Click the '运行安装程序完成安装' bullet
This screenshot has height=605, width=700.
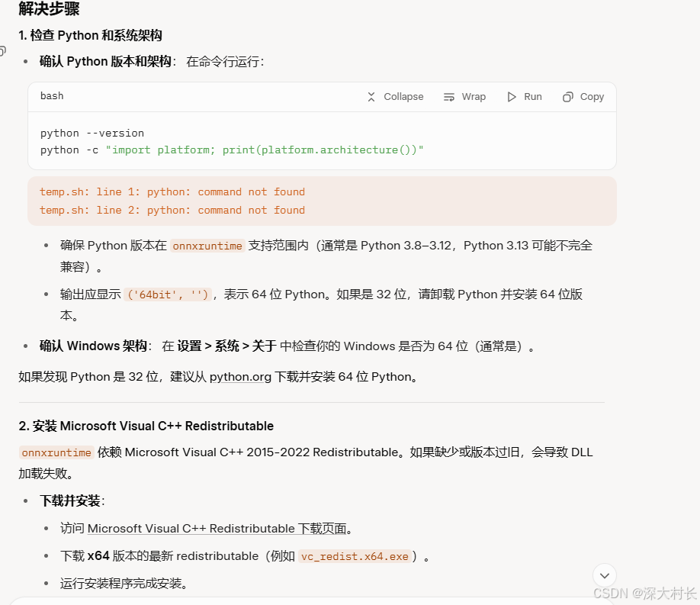pos(124,584)
